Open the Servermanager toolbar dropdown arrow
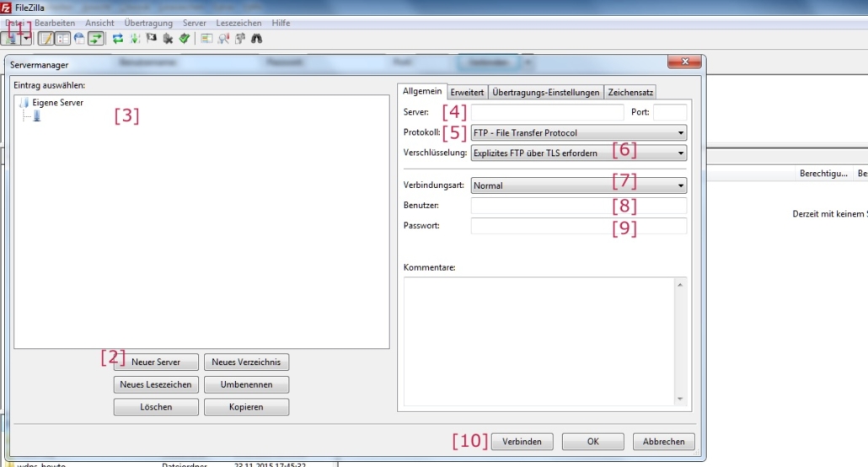The height and width of the screenshot is (467, 868). 26,39
